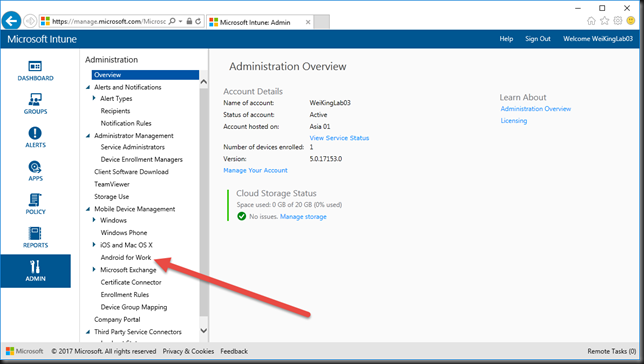The height and width of the screenshot is (364, 644).
Task: Open Manage Your Account link
Action: pos(255,170)
